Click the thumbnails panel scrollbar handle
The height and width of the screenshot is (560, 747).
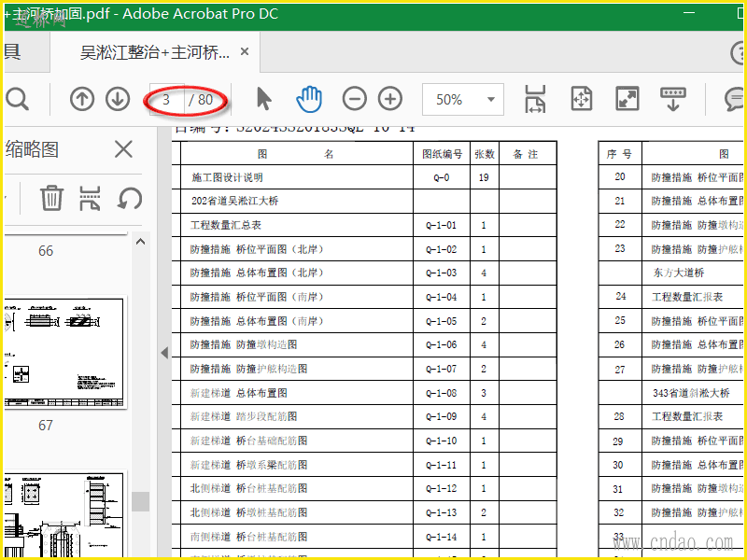[x=140, y=501]
